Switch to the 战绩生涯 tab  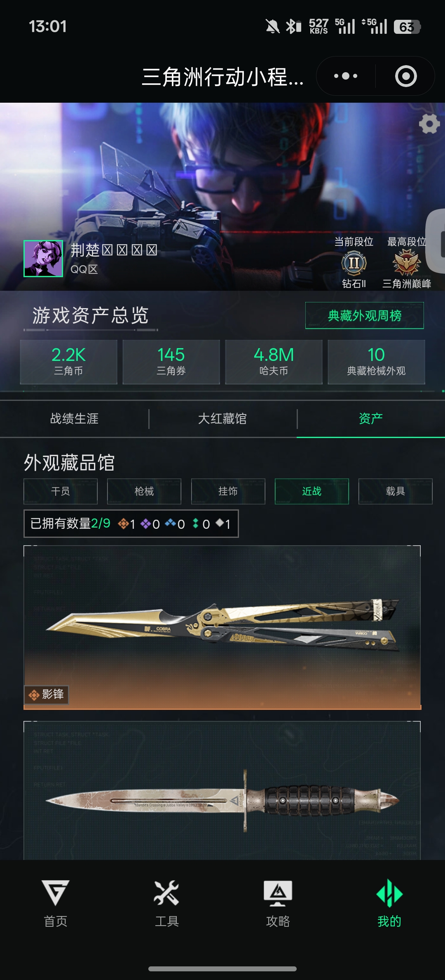(74, 419)
